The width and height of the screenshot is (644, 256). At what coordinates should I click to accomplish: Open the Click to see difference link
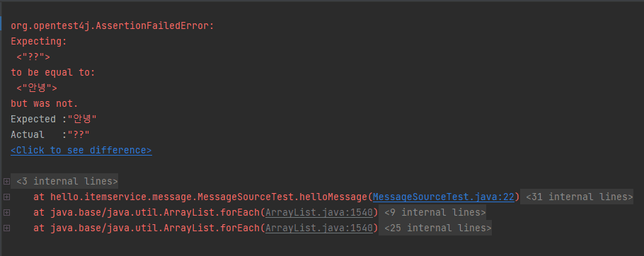click(81, 150)
